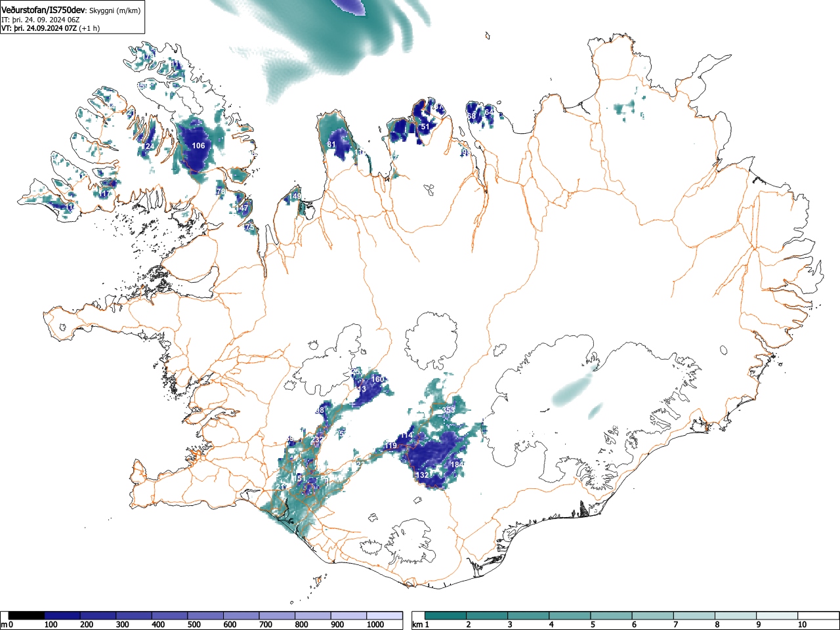Viewport: 840px width, 630px height.
Task: Pick the black 0–100 m legend swatch
Action: [x=27, y=616]
